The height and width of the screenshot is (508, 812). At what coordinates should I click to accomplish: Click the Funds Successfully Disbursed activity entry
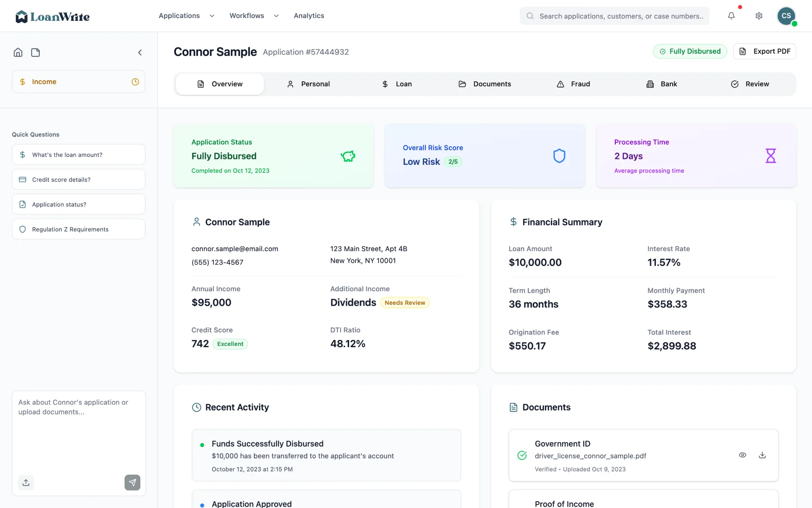click(x=326, y=455)
